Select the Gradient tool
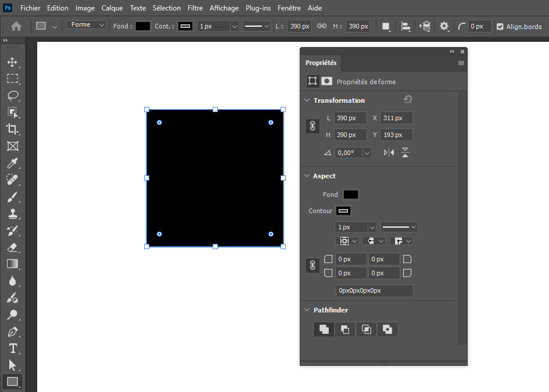 12,264
